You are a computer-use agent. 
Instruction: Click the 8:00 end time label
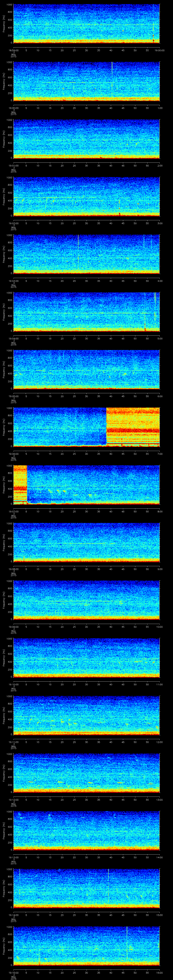click(x=160, y=511)
